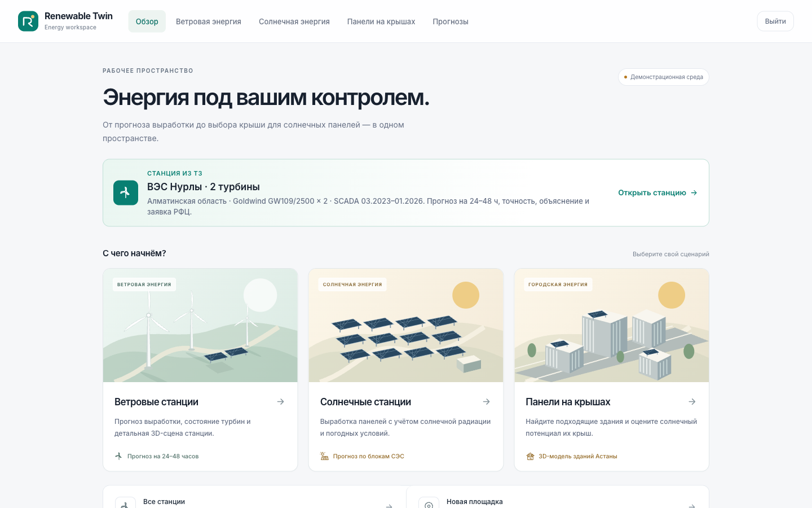This screenshot has width=812, height=508.
Task: Click the city buildings illustration thumbnail
Action: click(612, 325)
